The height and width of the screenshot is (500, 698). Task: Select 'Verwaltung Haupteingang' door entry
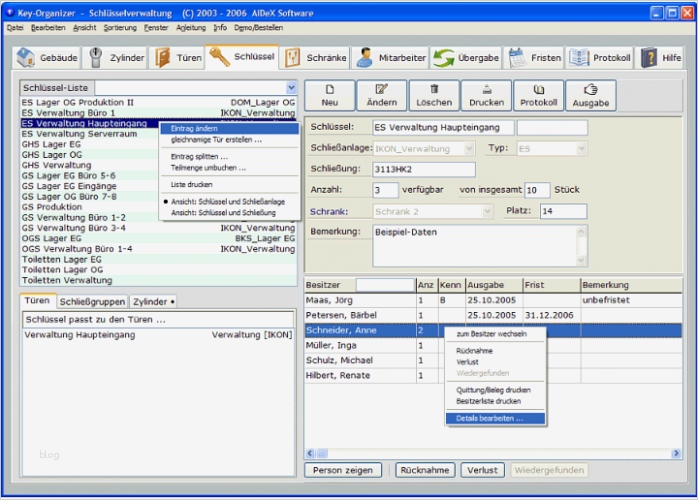point(158,335)
